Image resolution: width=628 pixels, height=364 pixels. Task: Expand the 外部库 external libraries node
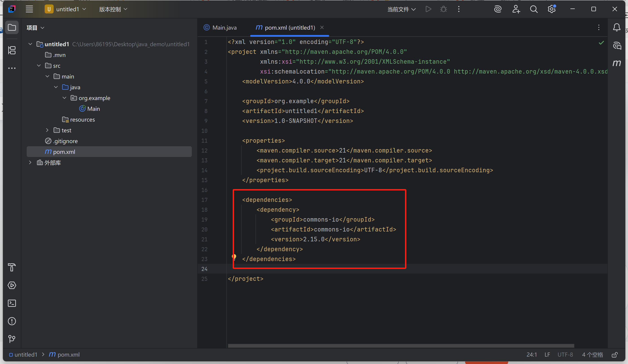pos(30,163)
